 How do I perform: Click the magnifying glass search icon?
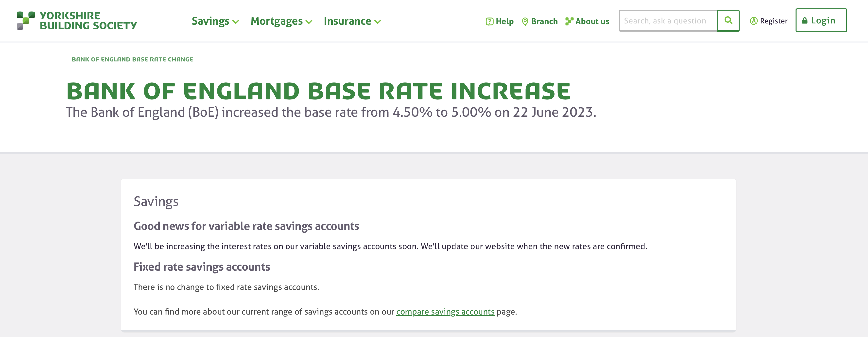point(728,20)
